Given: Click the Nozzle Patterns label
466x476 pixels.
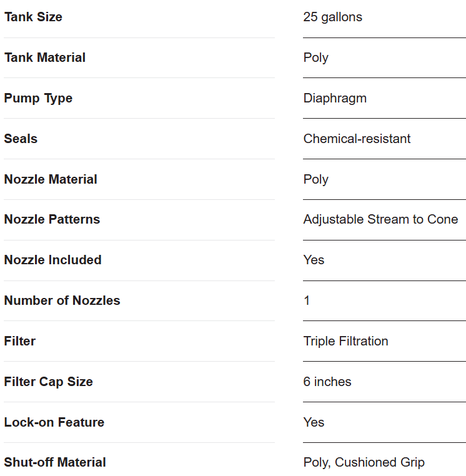Looking at the screenshot, I should [x=52, y=219].
